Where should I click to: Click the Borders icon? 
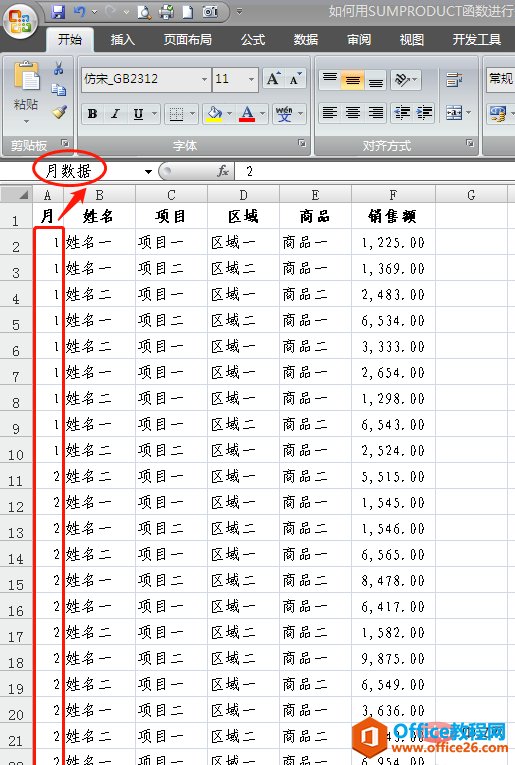176,114
